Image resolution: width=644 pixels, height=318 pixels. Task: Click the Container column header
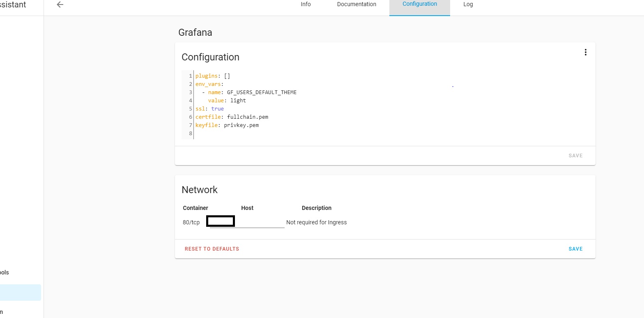point(195,208)
